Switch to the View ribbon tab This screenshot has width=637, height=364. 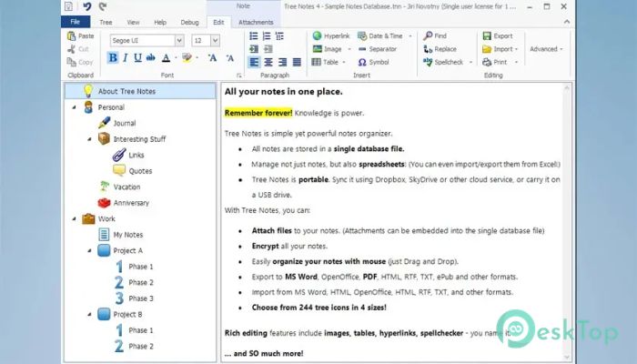click(x=133, y=23)
